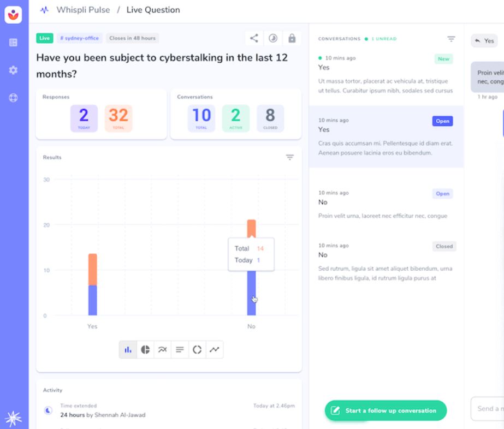Click the 1 hr ago message timestamp

(487, 97)
